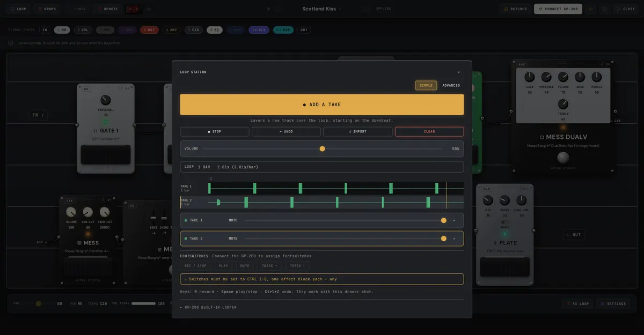Click the loop playhead marker line
644x335 pixels.
click(x=446, y=195)
